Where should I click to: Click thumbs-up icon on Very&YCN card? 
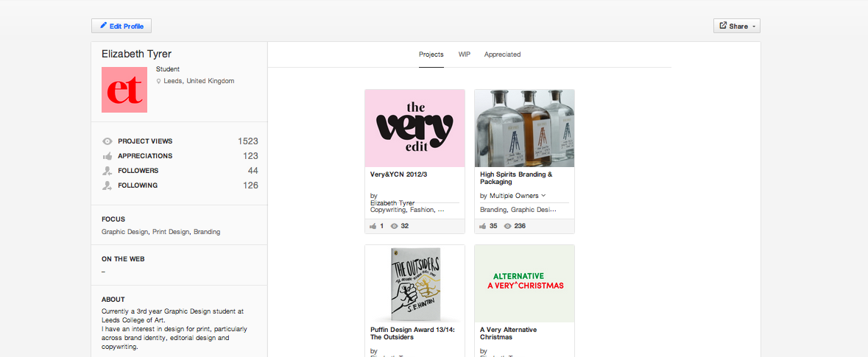tap(373, 226)
